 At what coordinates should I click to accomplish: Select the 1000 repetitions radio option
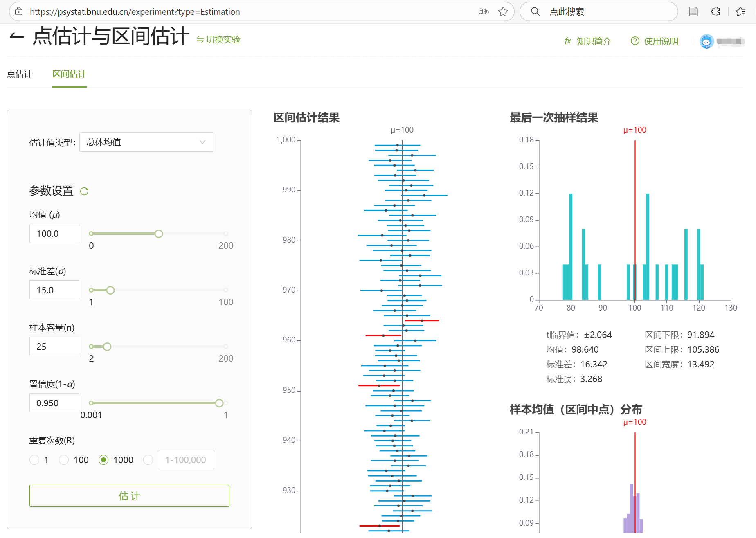click(x=104, y=460)
